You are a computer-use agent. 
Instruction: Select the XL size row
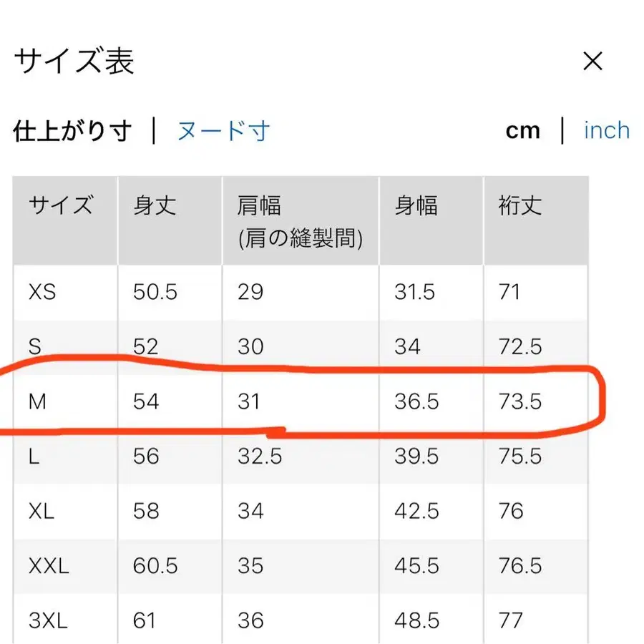point(39,511)
